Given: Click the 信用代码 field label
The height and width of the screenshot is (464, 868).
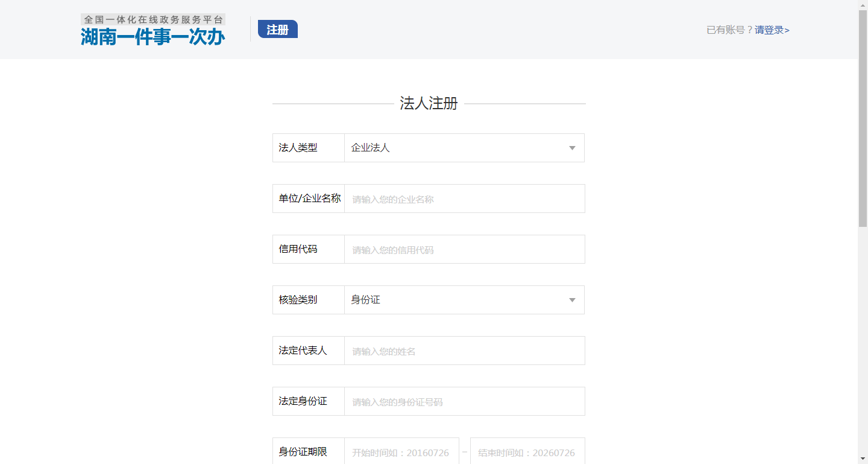Looking at the screenshot, I should point(298,249).
